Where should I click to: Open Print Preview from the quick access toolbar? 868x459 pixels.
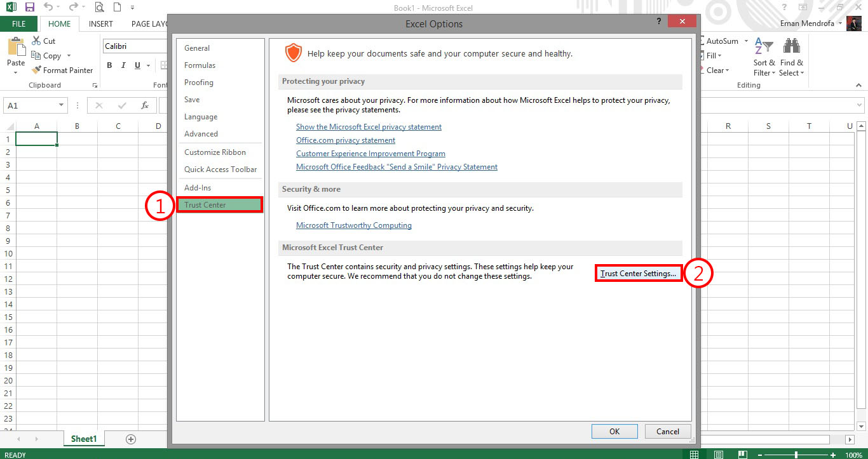coord(99,8)
